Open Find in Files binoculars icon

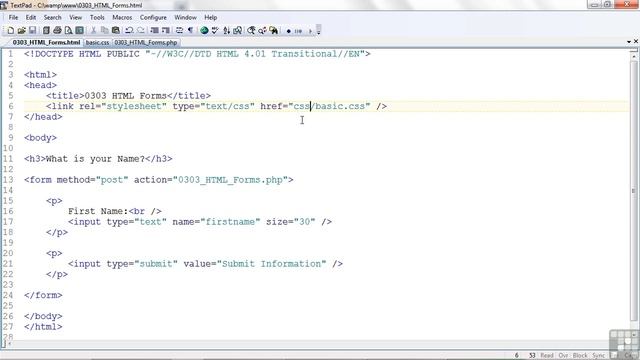point(274,31)
